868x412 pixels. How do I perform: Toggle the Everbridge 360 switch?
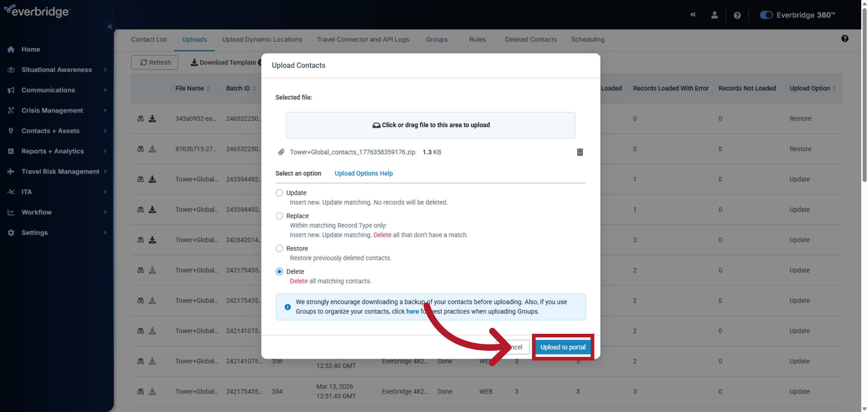(x=766, y=15)
